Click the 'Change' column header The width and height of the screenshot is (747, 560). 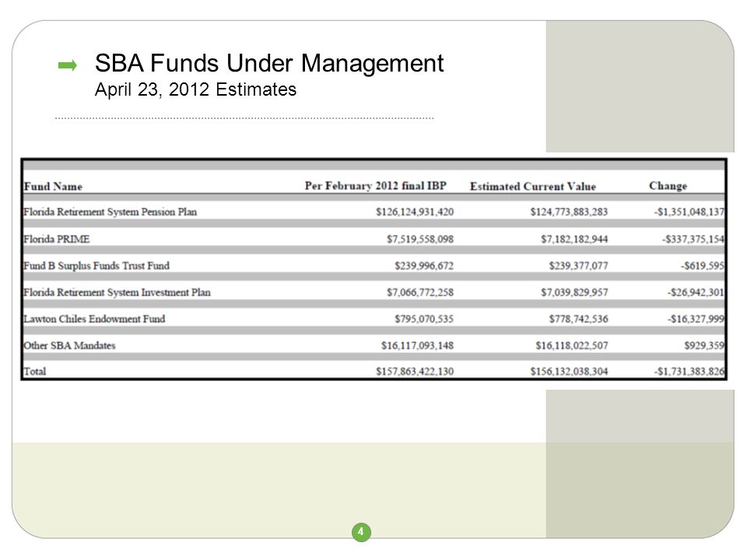[668, 186]
